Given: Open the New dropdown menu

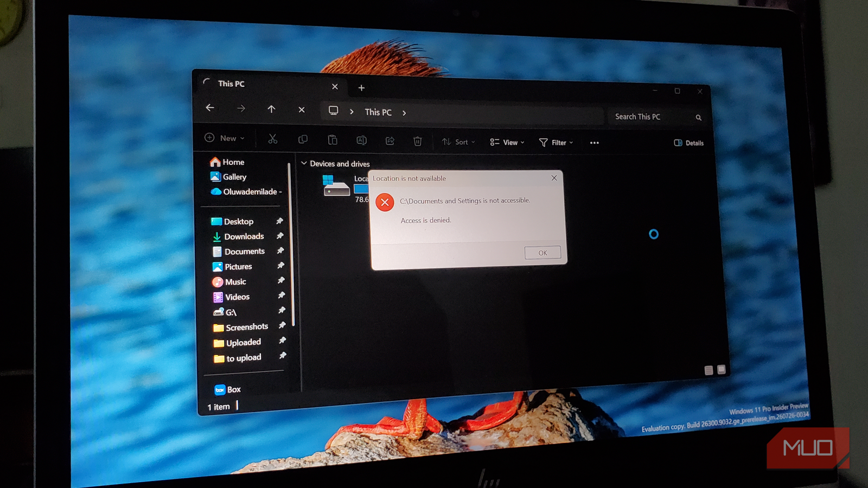Looking at the screenshot, I should click(225, 138).
